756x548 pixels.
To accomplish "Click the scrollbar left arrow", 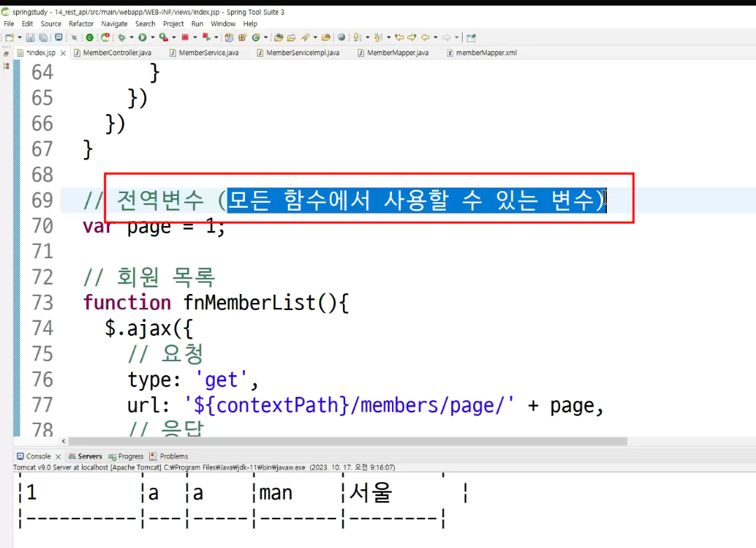I will pyautogui.click(x=64, y=442).
